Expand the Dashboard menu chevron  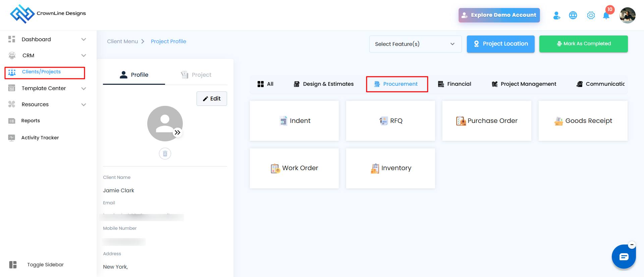(84, 40)
